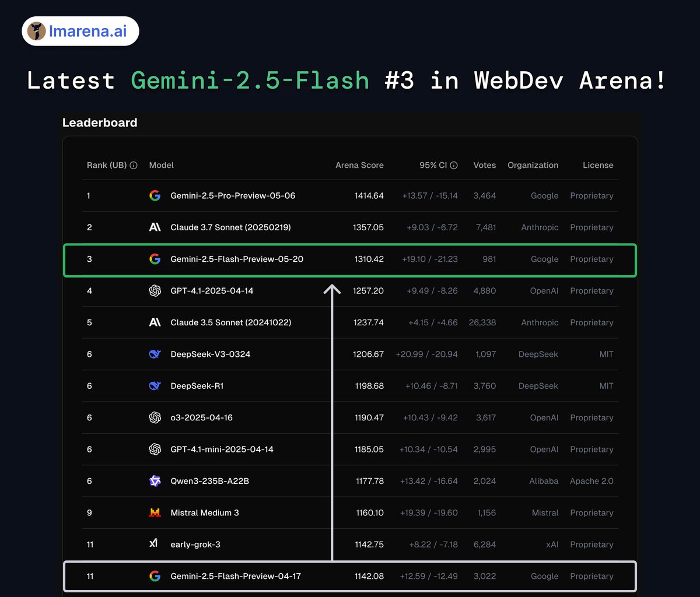Click the 7,481 votes value
700x597 pixels.
tap(485, 227)
